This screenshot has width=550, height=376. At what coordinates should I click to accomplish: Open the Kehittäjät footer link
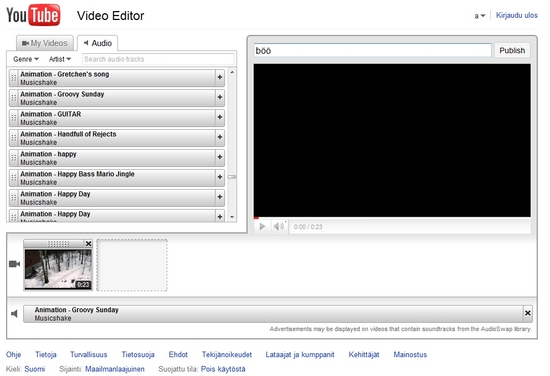pos(364,355)
